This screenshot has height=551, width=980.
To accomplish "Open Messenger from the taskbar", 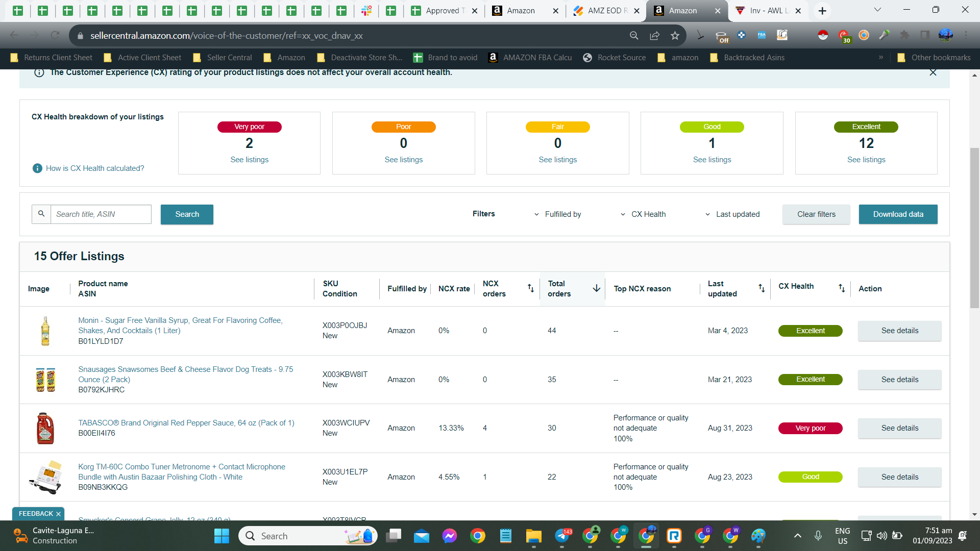I will pos(450,536).
